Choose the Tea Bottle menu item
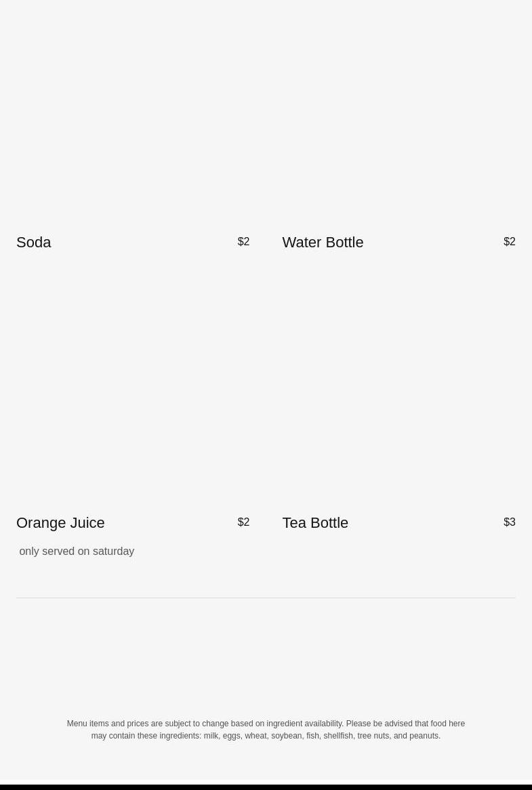 315,523
